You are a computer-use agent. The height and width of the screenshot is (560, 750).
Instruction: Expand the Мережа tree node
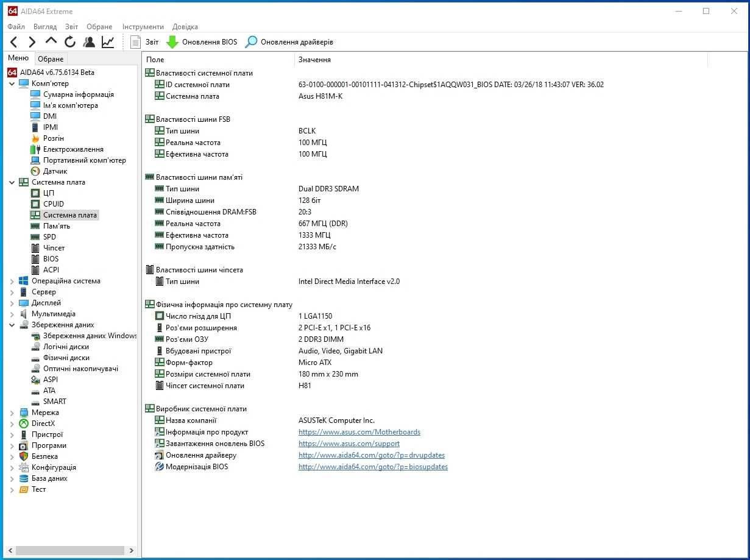[12, 413]
